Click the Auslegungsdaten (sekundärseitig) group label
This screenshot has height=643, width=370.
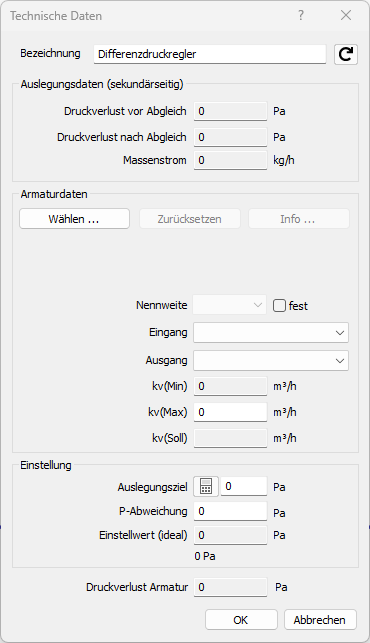(x=102, y=84)
